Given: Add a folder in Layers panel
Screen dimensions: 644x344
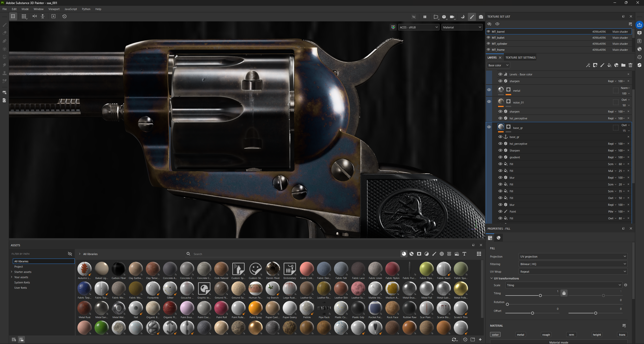Looking at the screenshot, I should pyautogui.click(x=623, y=65).
